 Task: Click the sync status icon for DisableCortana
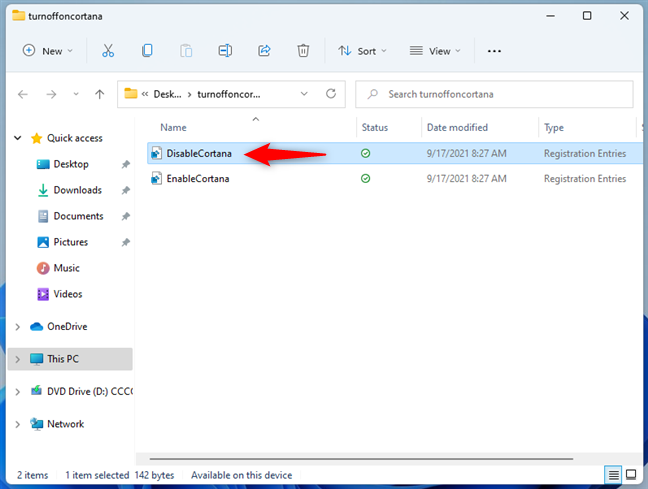365,153
